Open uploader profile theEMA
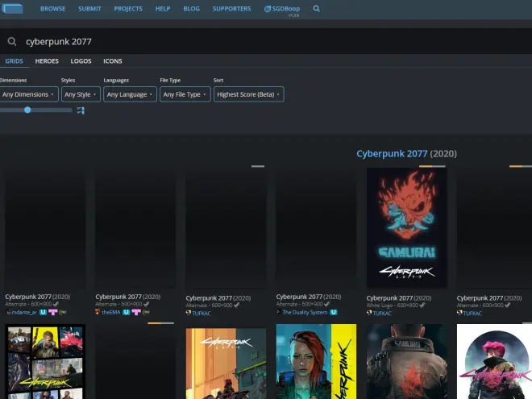Viewport: 532px width, 399px height. [x=111, y=313]
